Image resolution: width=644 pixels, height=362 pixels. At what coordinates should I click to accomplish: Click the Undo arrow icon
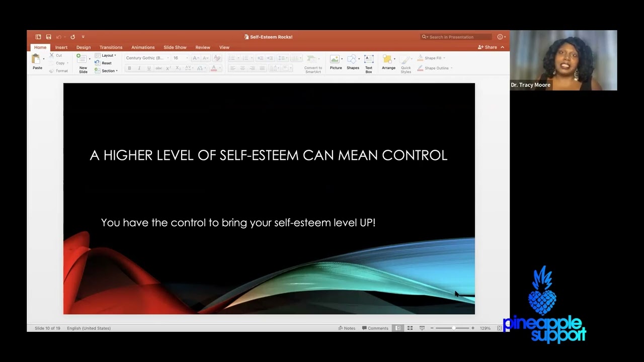tap(59, 37)
